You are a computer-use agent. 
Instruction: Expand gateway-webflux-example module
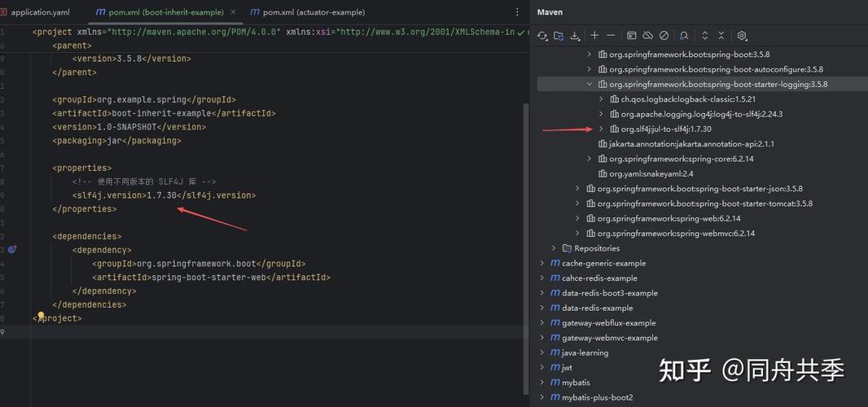click(x=542, y=322)
